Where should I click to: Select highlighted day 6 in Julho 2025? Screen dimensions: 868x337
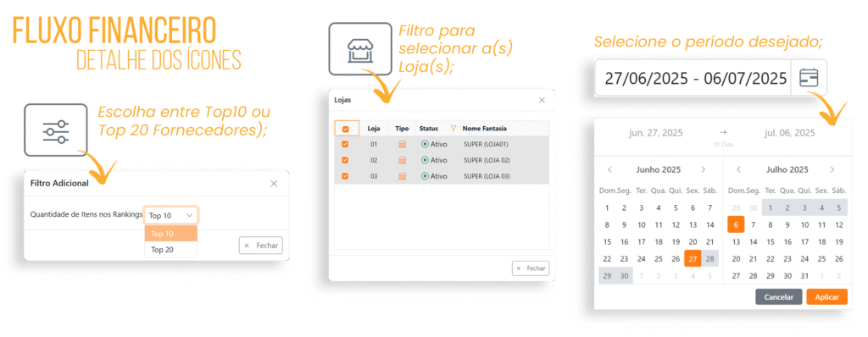tap(737, 224)
